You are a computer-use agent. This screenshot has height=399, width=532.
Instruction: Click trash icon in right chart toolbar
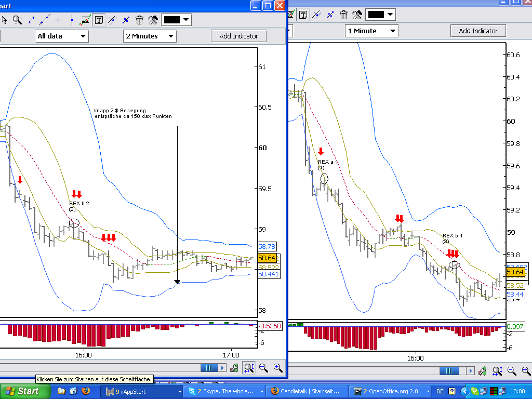point(343,15)
